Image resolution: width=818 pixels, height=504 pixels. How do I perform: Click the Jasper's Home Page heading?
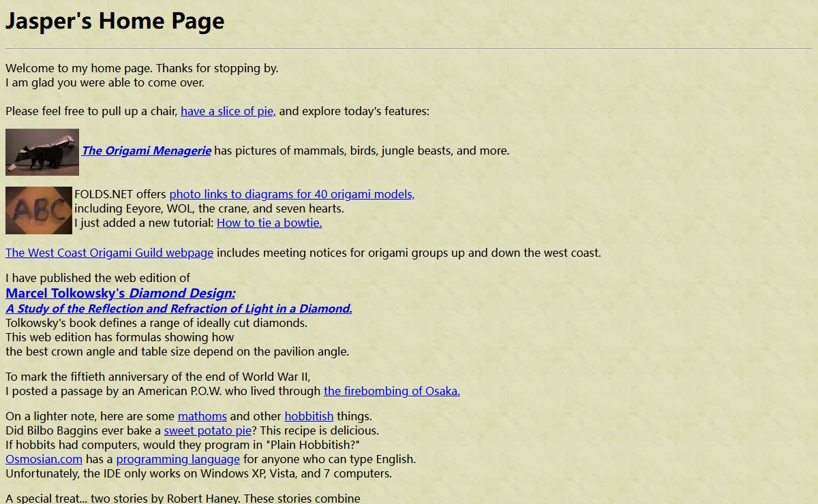click(x=115, y=21)
